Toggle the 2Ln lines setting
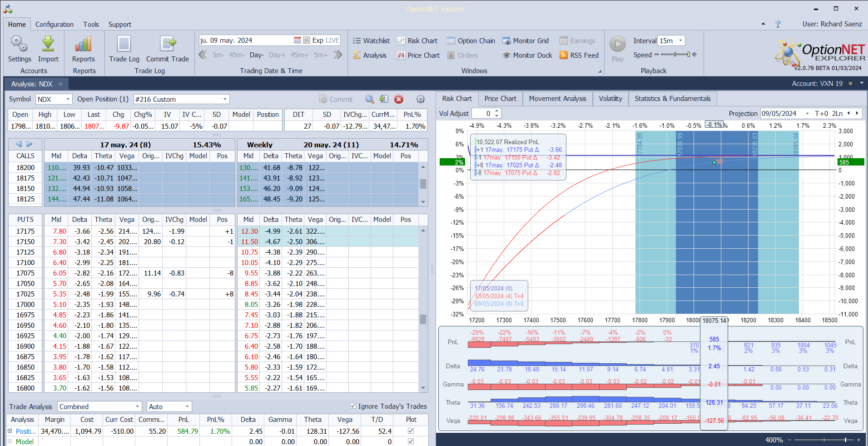868x446 pixels. 837,113
